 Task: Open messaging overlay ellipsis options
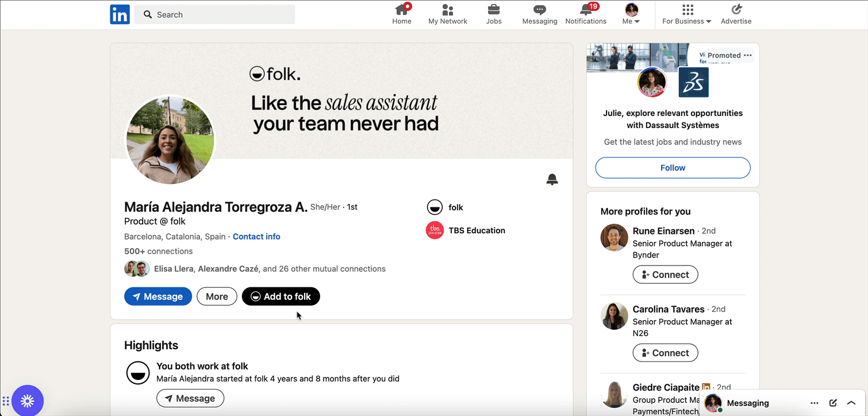814,403
